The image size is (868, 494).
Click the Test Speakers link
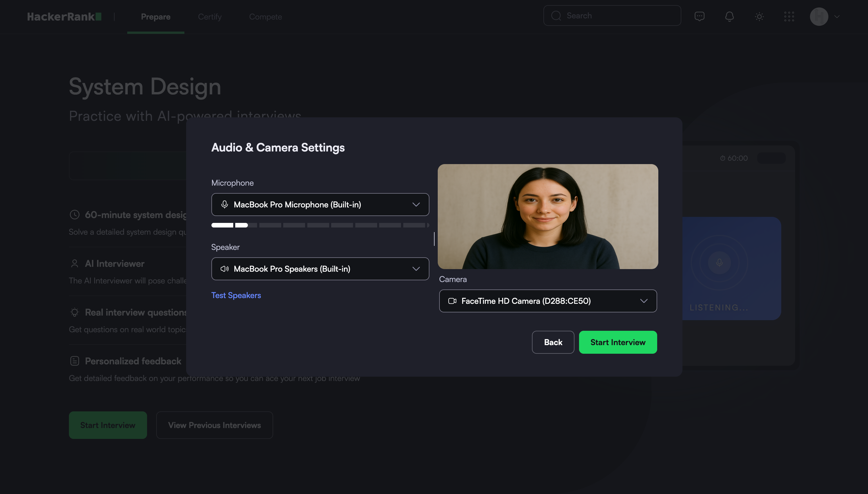click(236, 295)
